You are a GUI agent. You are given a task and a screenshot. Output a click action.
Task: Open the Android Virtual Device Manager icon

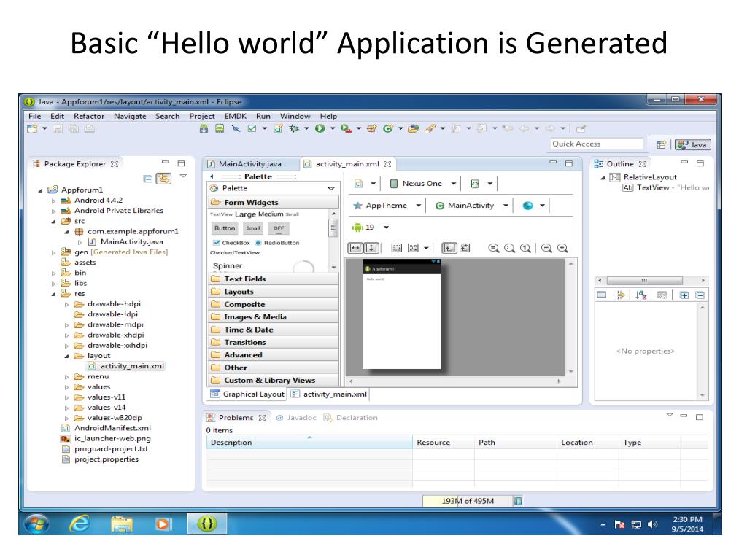point(220,128)
